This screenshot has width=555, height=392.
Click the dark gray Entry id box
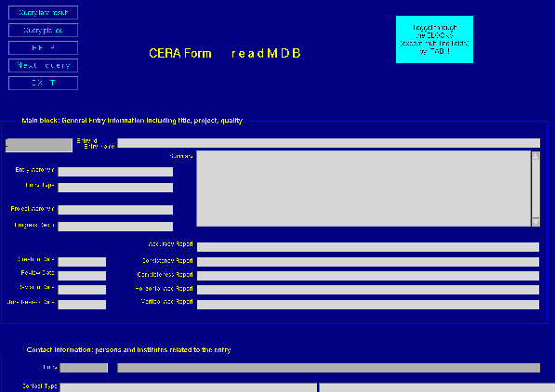click(x=39, y=145)
